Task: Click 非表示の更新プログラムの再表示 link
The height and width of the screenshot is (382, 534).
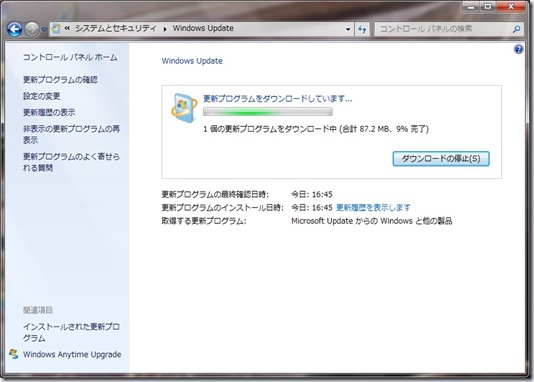Action: point(71,134)
